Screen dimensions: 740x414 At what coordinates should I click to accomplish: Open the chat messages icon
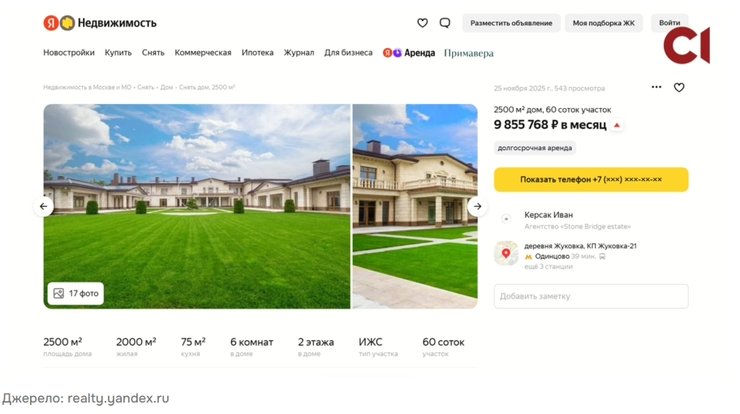[x=445, y=23]
